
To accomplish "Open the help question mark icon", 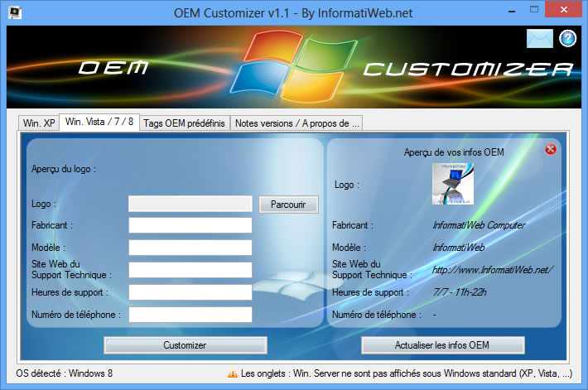I will click(568, 39).
